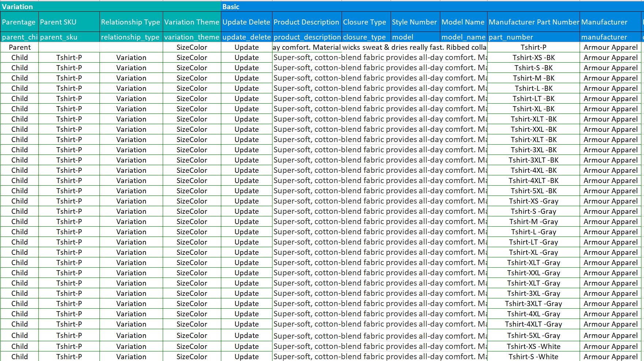Select the Relationship Type header cell
The height and width of the screenshot is (361, 644).
[x=131, y=22]
